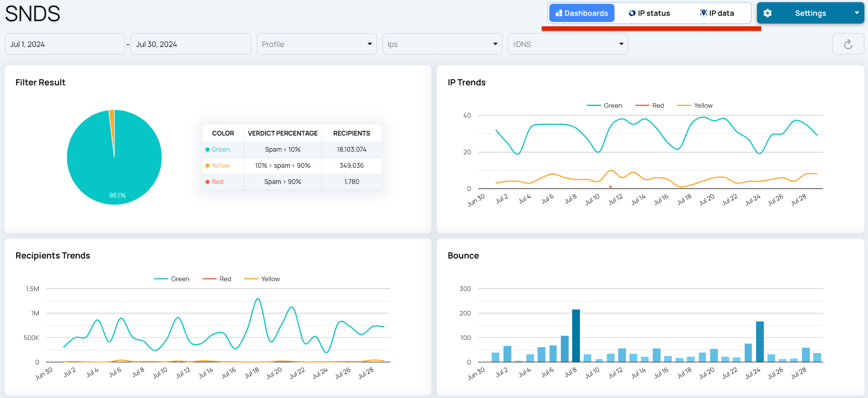The image size is (868, 398).
Task: Click the Settings gear icon
Action: point(768,13)
